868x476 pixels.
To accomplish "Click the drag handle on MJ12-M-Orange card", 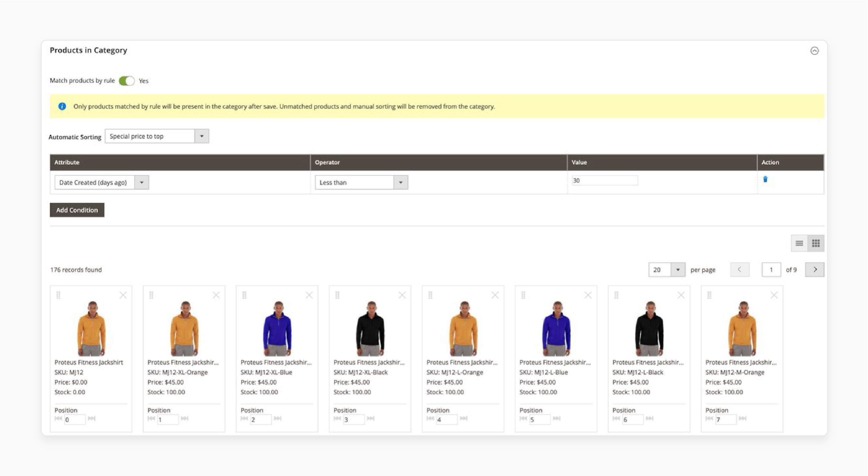I will pyautogui.click(x=709, y=295).
